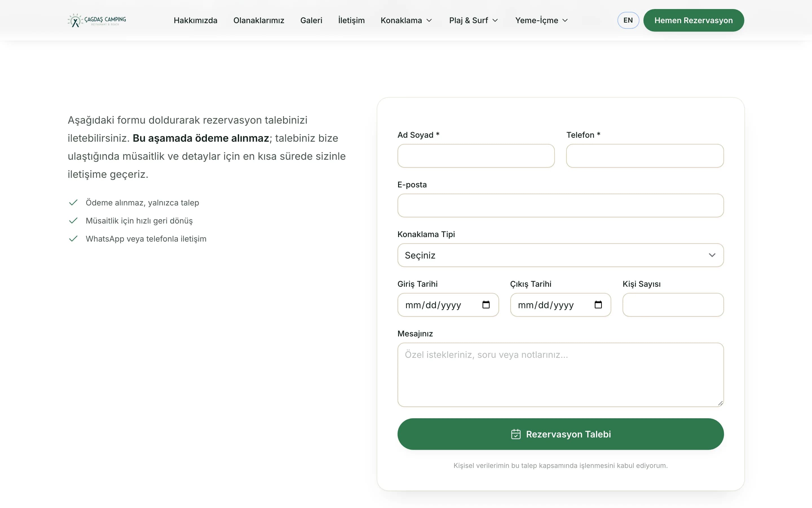
Task: Click the bold "Bu aşamada ödeme alınmaz" text
Action: [x=201, y=138]
